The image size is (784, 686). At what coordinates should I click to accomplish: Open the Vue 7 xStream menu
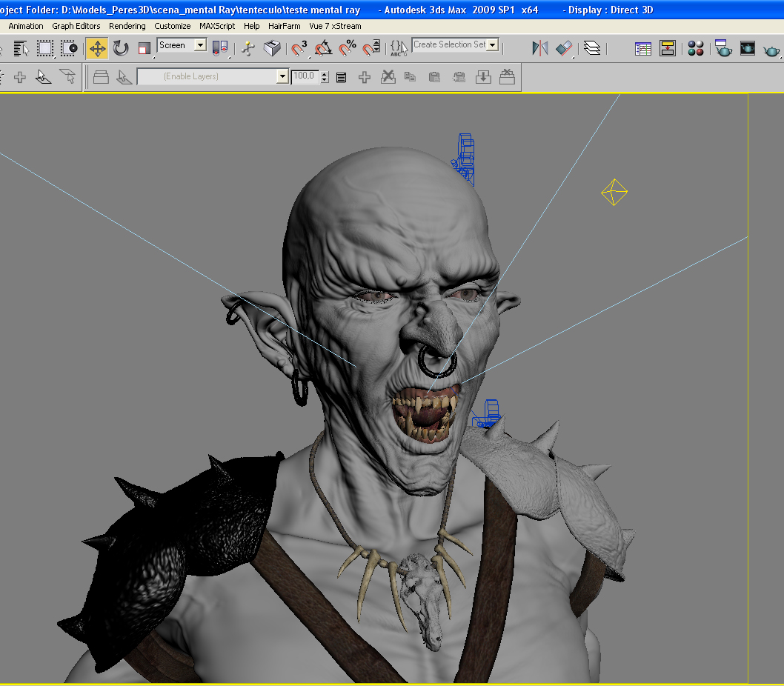tap(335, 26)
